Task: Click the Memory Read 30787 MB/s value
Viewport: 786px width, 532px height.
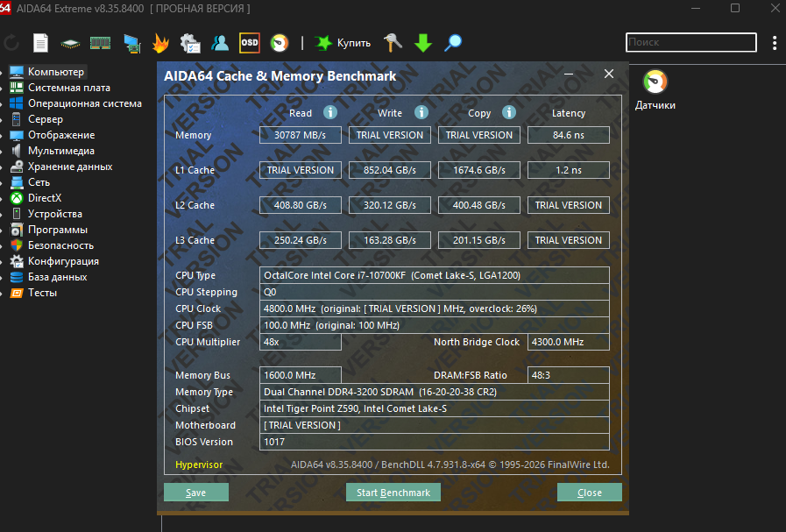Action: pos(301,135)
